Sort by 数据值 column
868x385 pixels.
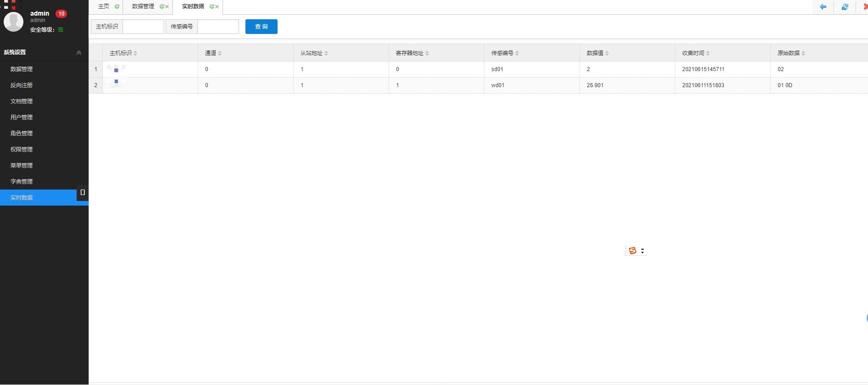pyautogui.click(x=607, y=53)
